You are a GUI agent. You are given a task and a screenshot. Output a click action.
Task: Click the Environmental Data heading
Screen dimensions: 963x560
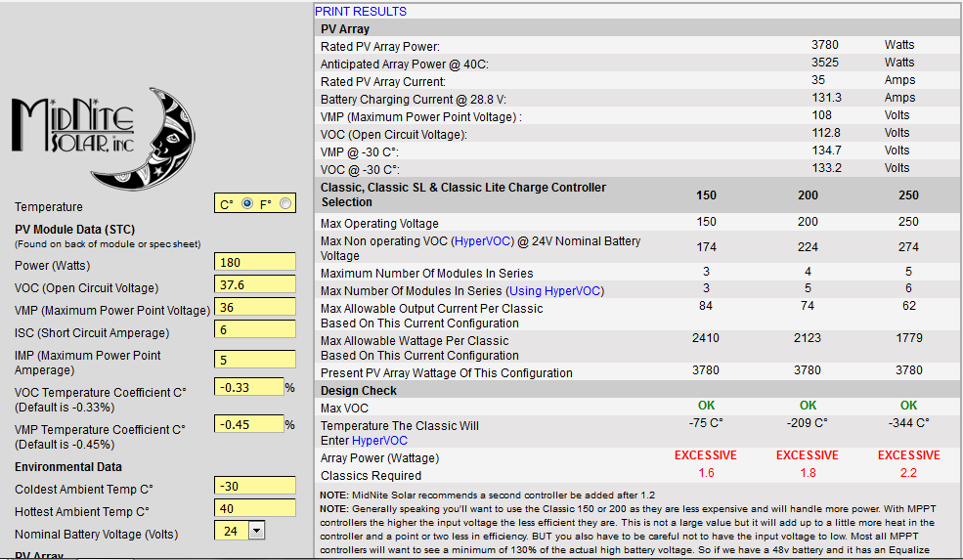(x=68, y=467)
